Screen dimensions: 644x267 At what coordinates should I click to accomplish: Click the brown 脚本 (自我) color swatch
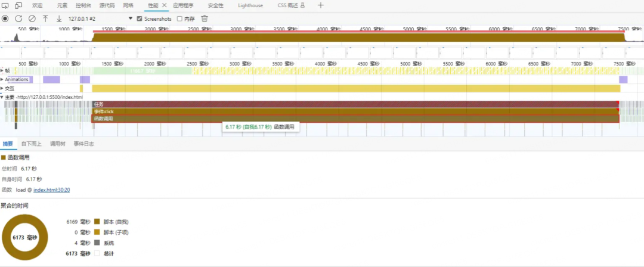click(97, 222)
